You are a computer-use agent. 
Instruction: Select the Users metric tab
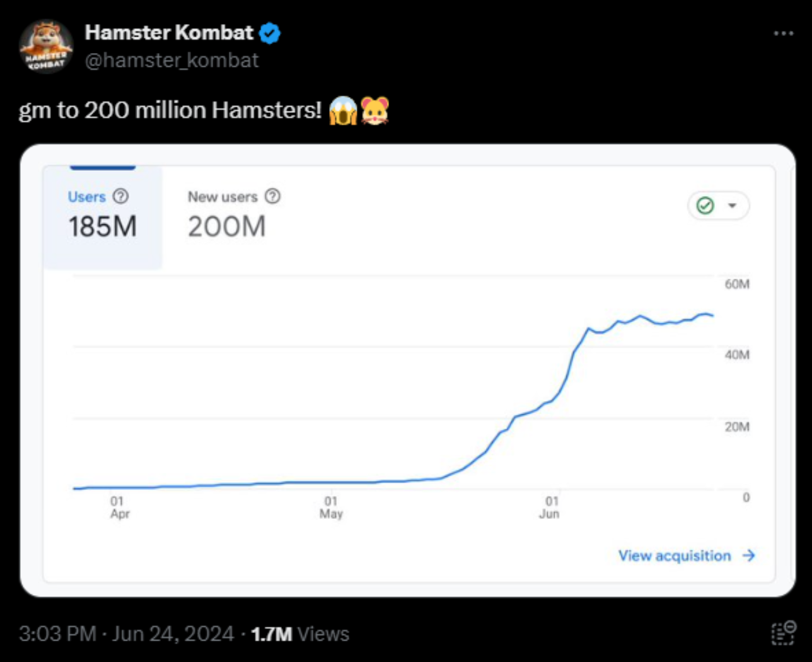103,218
